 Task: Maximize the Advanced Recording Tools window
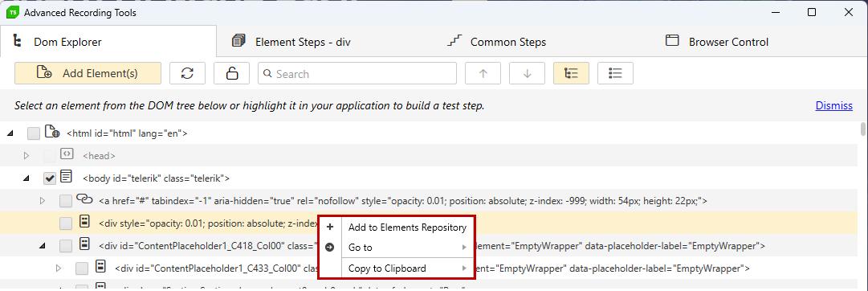pyautogui.click(x=812, y=12)
